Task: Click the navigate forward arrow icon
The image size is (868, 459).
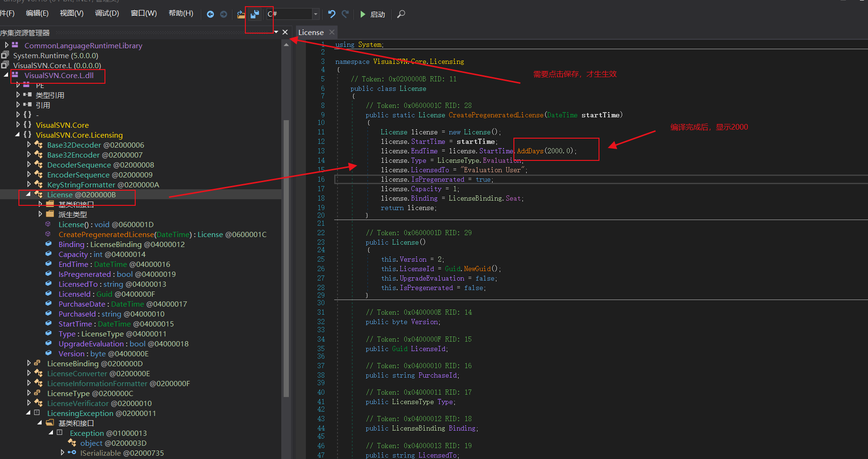Action: click(224, 14)
